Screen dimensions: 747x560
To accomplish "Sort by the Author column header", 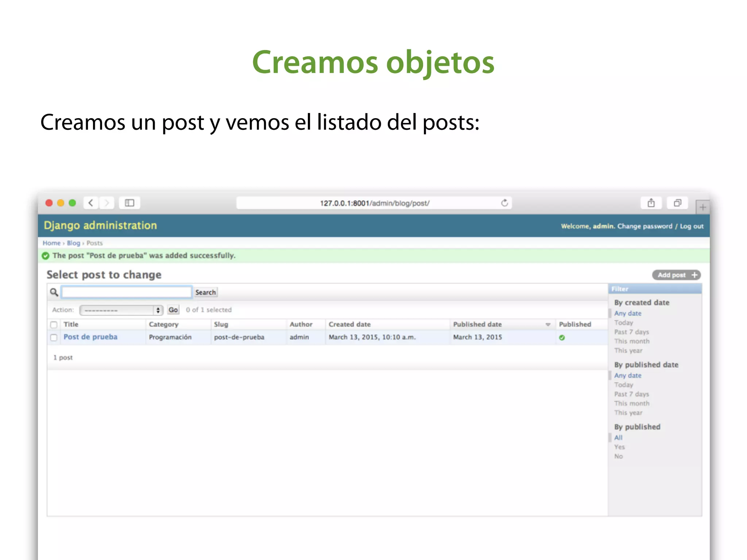I will pyautogui.click(x=301, y=324).
